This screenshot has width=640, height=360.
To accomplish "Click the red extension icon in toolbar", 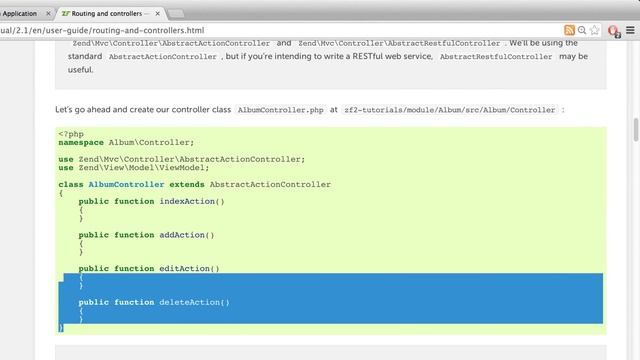I will pos(613,31).
